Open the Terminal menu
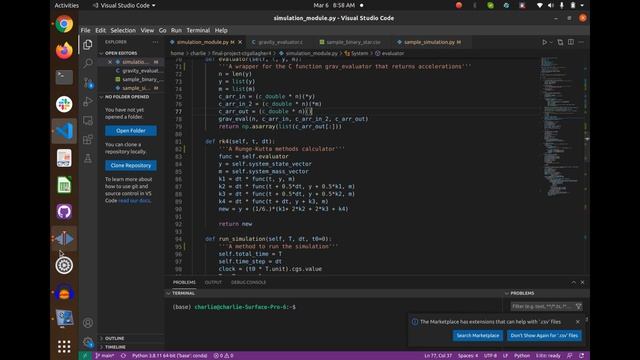Viewport: 640px width, 360px height. coord(198,30)
